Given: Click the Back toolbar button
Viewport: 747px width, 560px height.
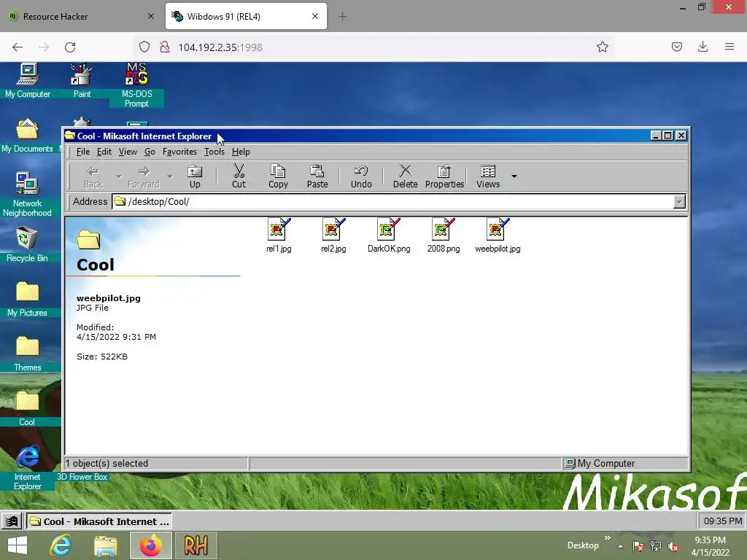Looking at the screenshot, I should [93, 176].
